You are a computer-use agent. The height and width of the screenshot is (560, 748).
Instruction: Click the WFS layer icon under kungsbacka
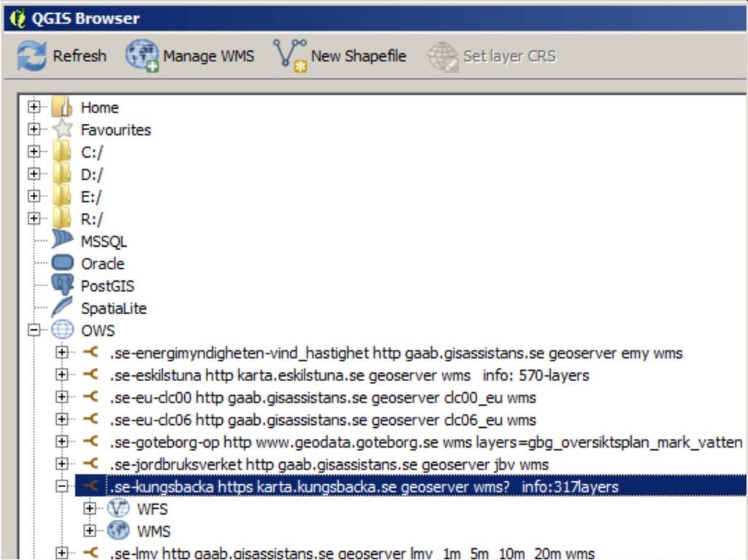pyautogui.click(x=118, y=508)
